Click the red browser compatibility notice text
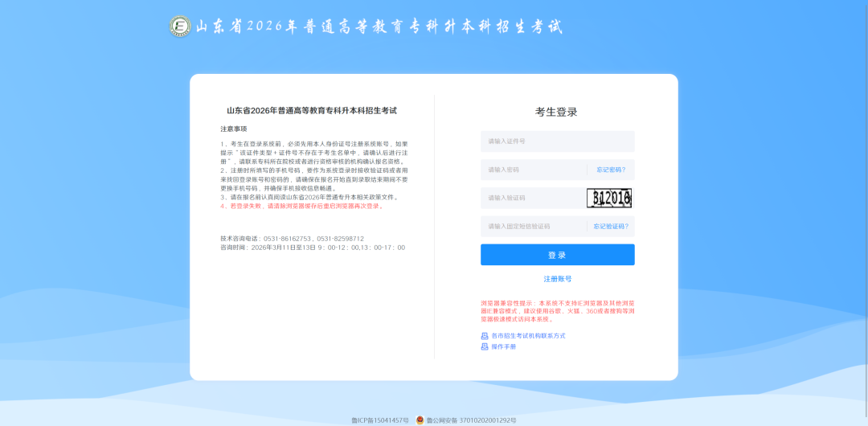This screenshot has width=868, height=426. [557, 311]
